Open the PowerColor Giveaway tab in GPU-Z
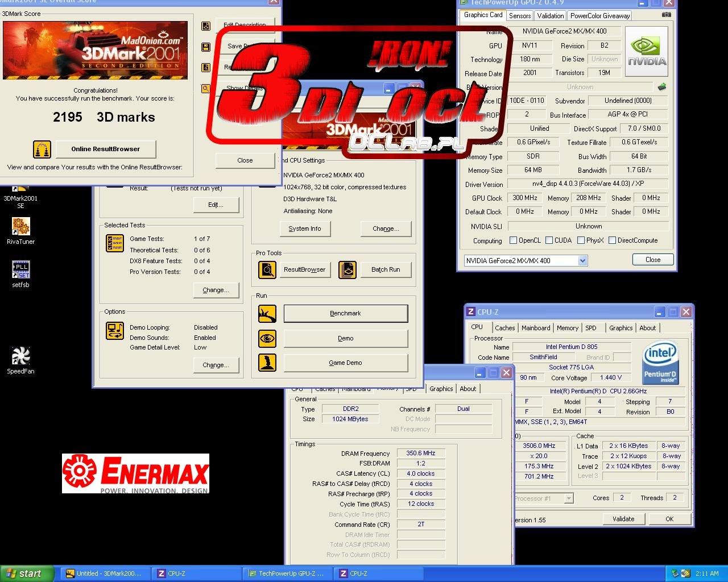 [599, 15]
